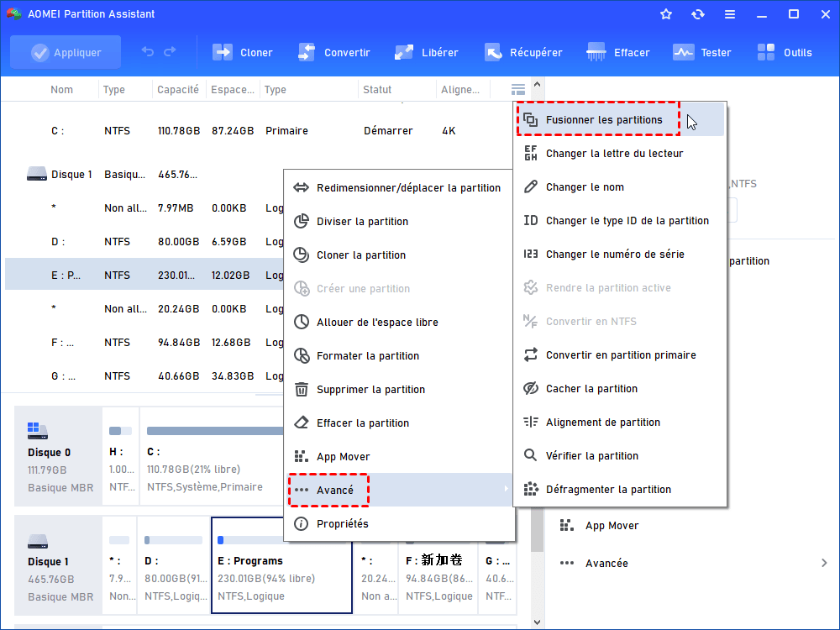Select the Disque 1 block in disk map
This screenshot has height=630, width=840.
[59, 565]
